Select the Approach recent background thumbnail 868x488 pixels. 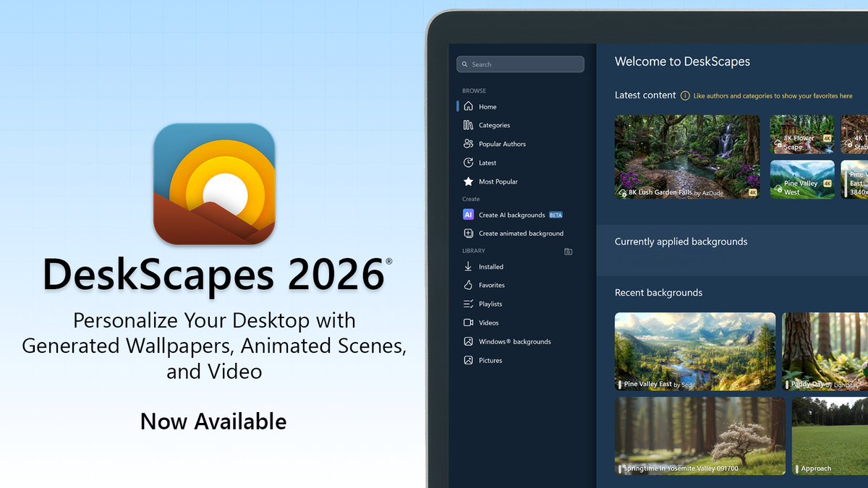830,436
